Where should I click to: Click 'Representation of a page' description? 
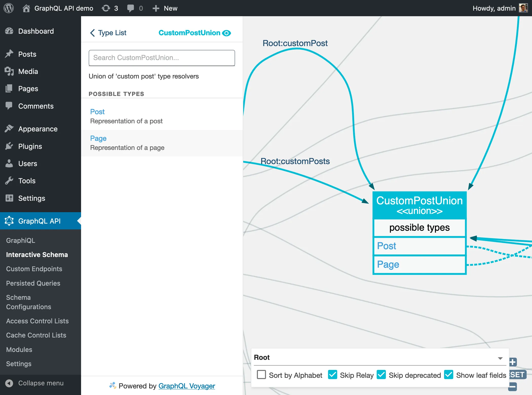point(127,148)
